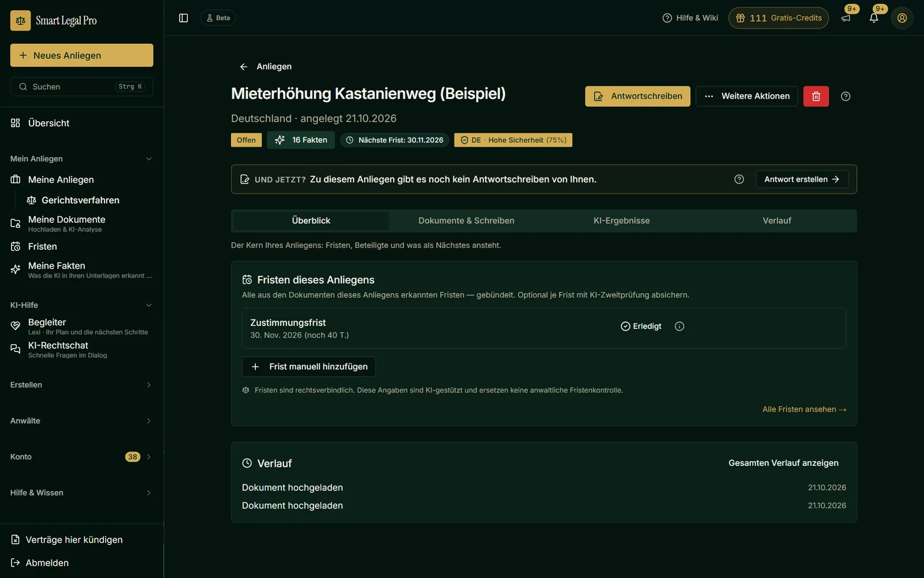Viewport: 924px width, 578px height.
Task: Toggle Erledigt status of Zustimmungsfrist
Action: (641, 327)
